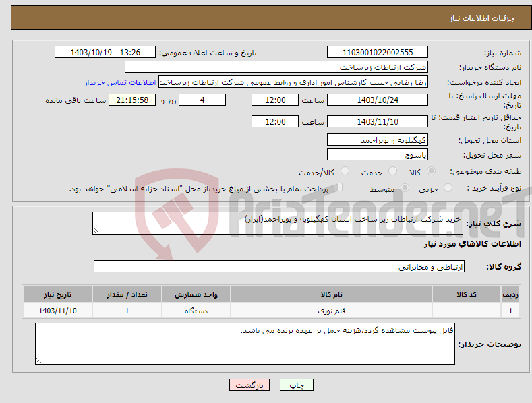Click the remaining days field showing 4

[202, 100]
